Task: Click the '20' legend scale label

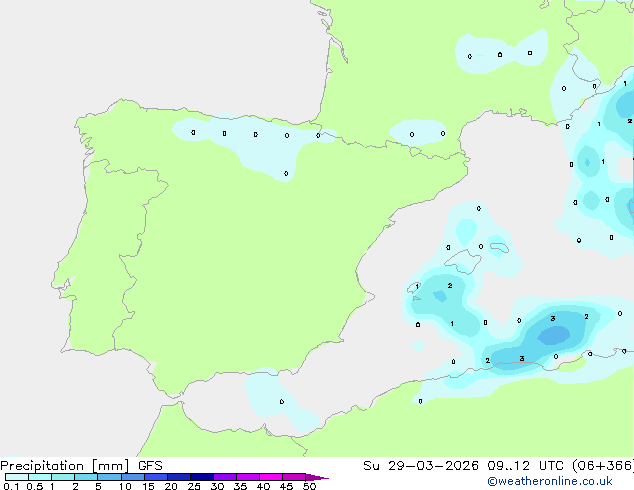Action: (171, 486)
